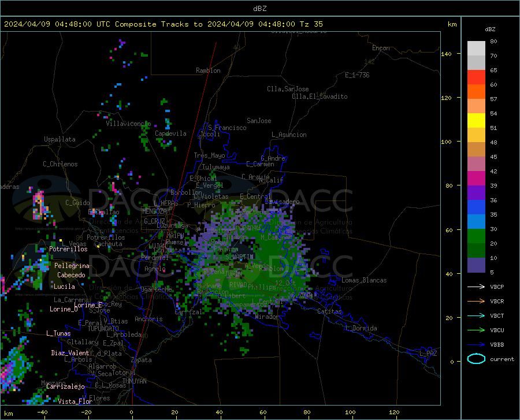The width and height of the screenshot is (520, 420).
Task: Click the 'Capdevila' map label
Action: tap(170, 133)
